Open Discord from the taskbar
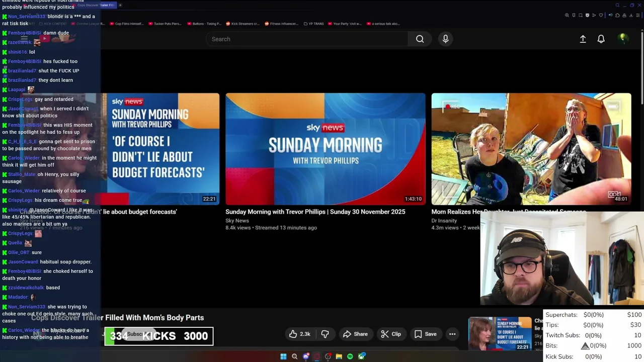 306,356
